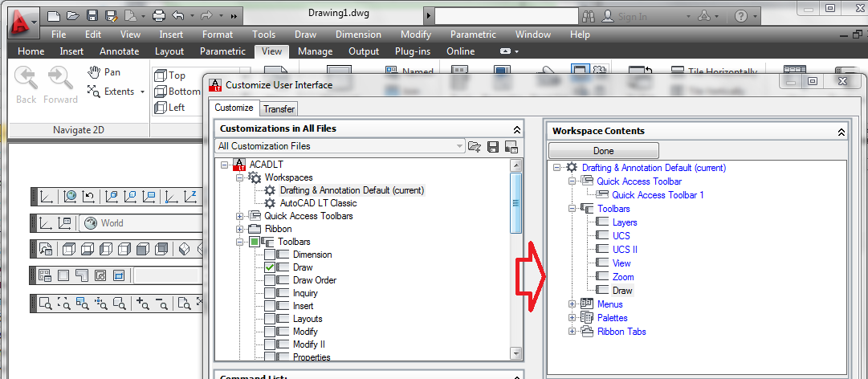Open the World UCS dropdown in UCS II toolbar

click(141, 223)
